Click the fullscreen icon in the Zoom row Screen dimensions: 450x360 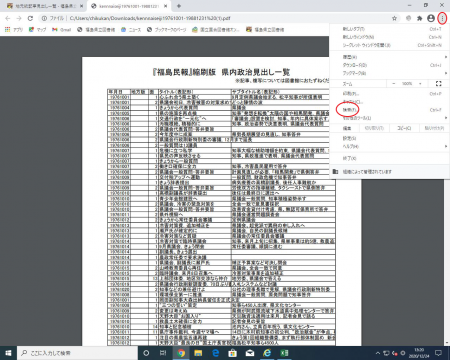(439, 83)
